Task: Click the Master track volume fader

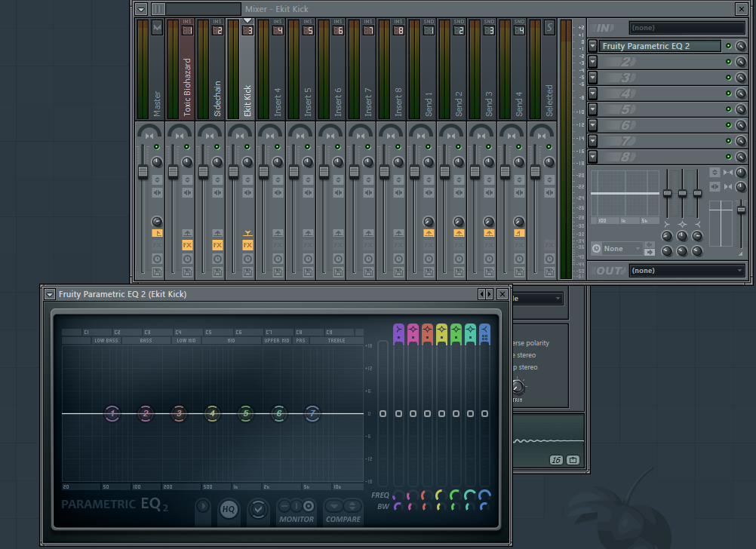Action: pos(143,172)
